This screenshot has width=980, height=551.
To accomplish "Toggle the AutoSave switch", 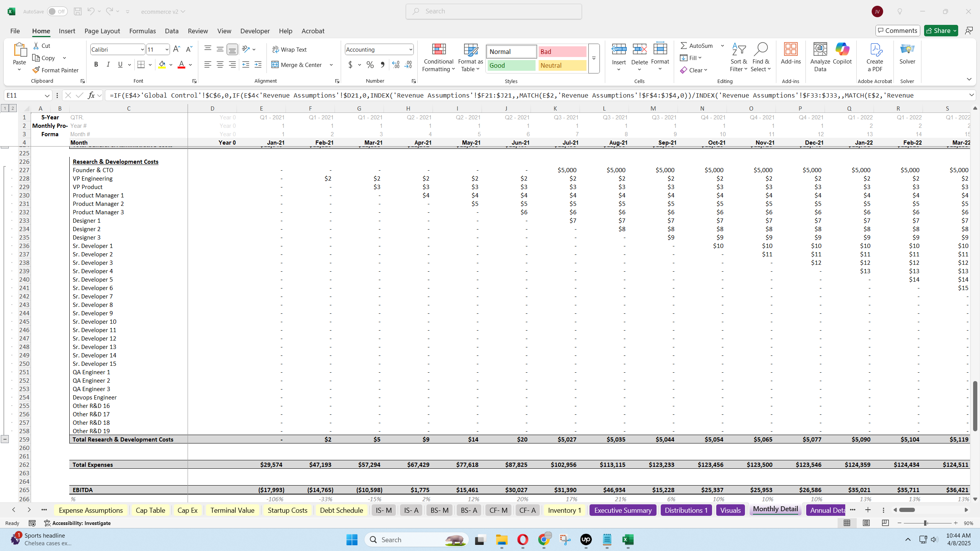I will click(57, 11).
